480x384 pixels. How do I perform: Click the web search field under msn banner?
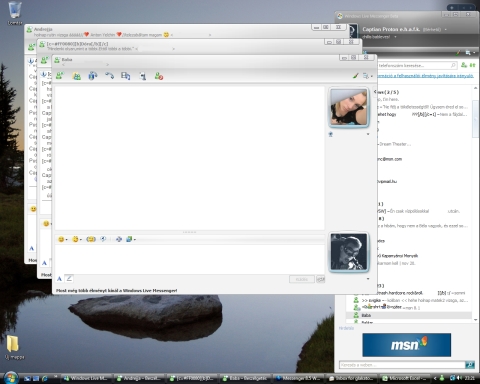[x=402, y=365]
